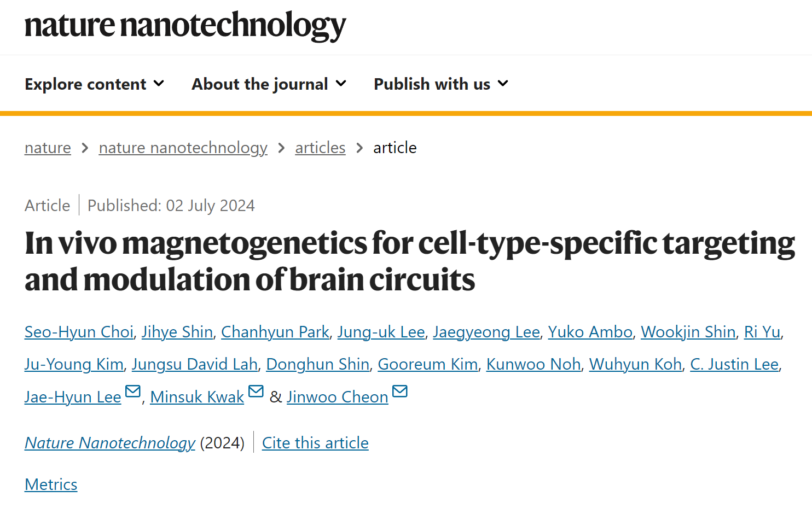Open nature nanotechnology breadcrumb link
Screen dimensions: 812x514
tap(183, 148)
